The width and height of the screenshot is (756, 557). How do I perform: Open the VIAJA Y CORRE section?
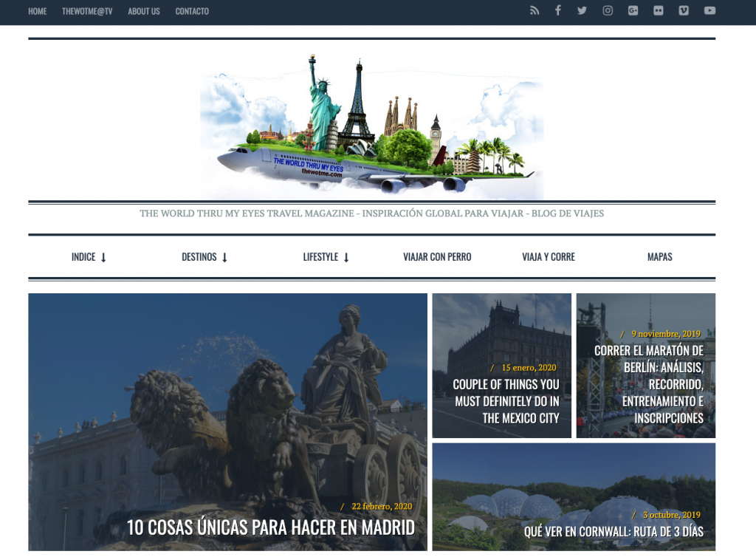pos(548,257)
